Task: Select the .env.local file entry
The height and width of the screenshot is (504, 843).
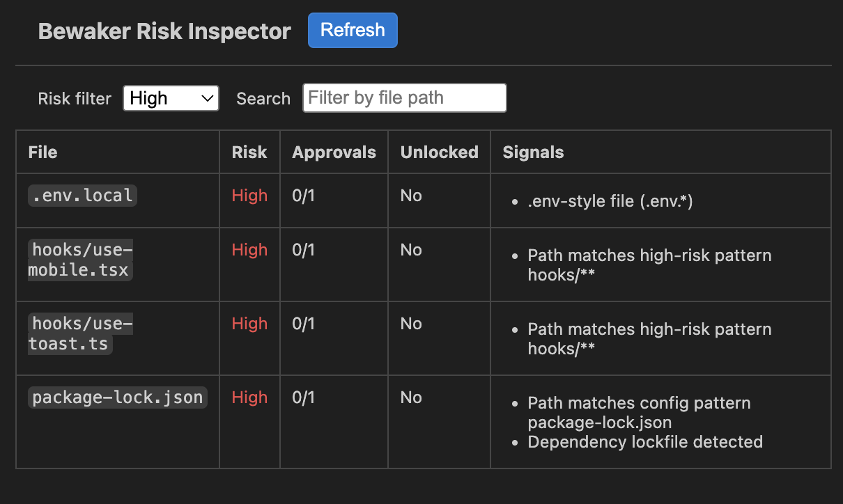Action: 82,195
